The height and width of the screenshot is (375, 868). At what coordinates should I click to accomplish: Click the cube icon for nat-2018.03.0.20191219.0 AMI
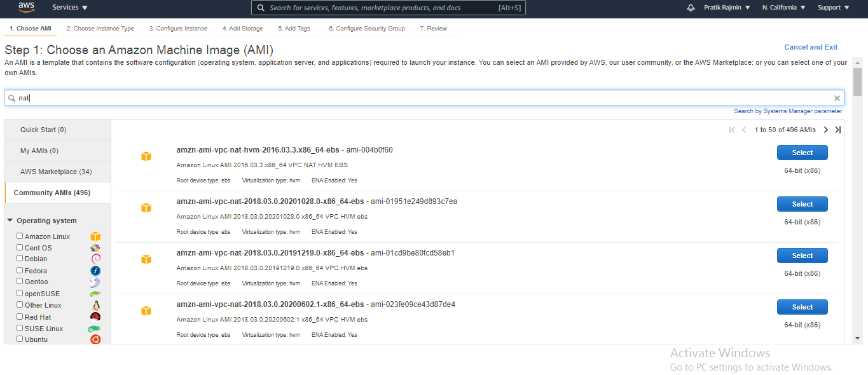pos(146,259)
